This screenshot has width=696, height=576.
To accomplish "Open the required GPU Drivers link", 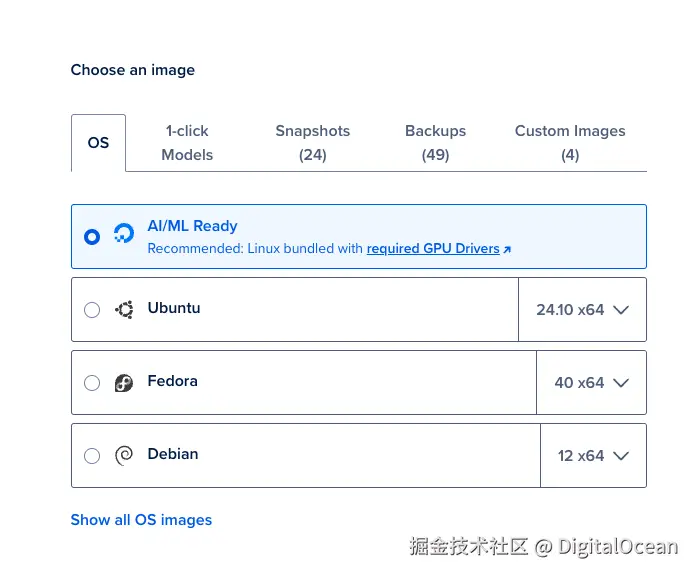I will tap(433, 249).
